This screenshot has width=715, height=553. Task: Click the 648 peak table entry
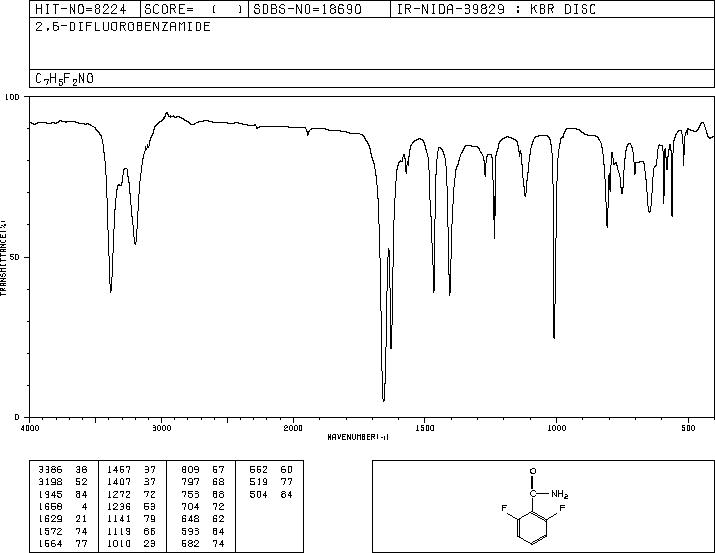tap(203, 519)
